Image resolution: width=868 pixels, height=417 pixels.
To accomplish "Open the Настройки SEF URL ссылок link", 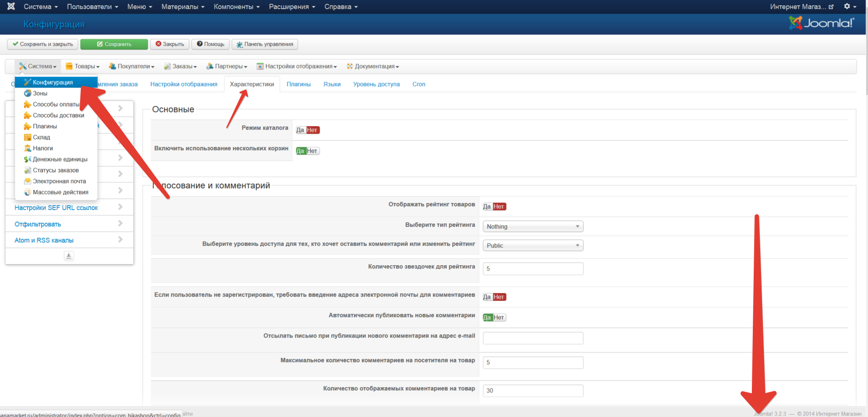I will pos(56,208).
